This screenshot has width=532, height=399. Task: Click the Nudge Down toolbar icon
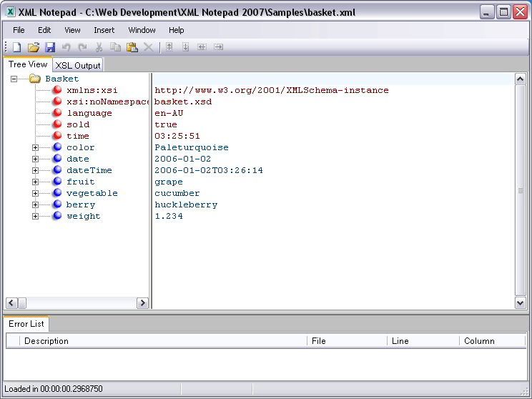point(185,47)
